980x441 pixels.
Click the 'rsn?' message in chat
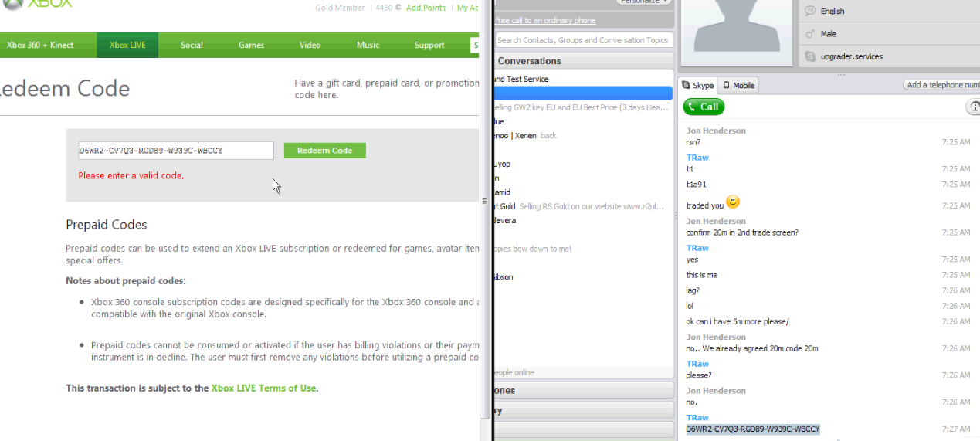click(x=693, y=142)
